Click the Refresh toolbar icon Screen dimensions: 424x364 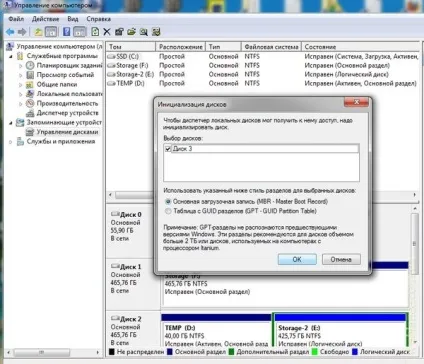[95, 32]
